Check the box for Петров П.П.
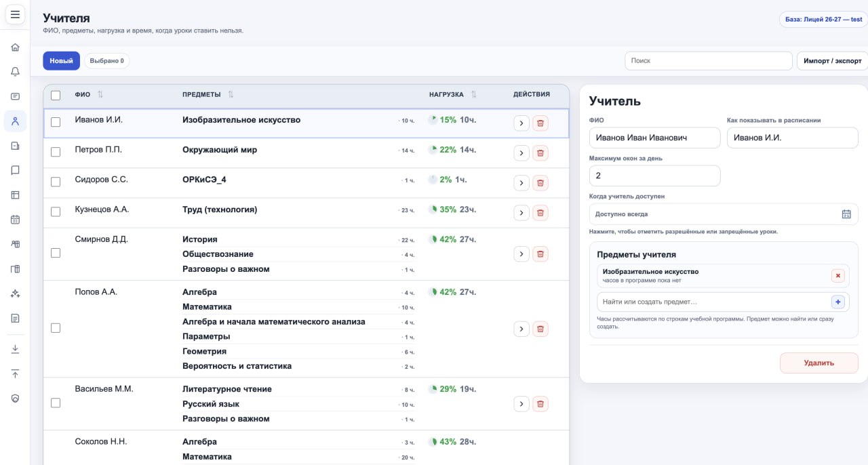This screenshot has width=868, height=465. 56,153
